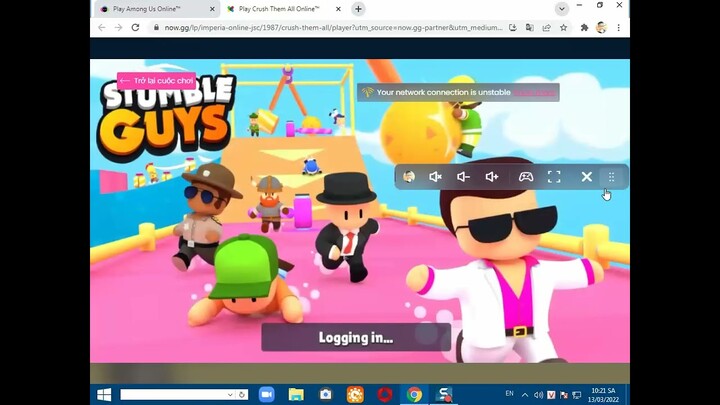Reload the current page
The height and width of the screenshot is (405, 720).
point(135,28)
